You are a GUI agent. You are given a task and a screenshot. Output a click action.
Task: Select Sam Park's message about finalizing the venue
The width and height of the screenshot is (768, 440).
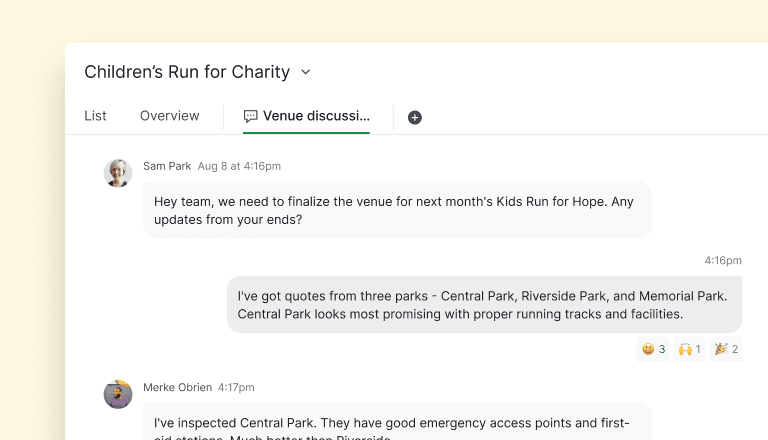coord(397,210)
